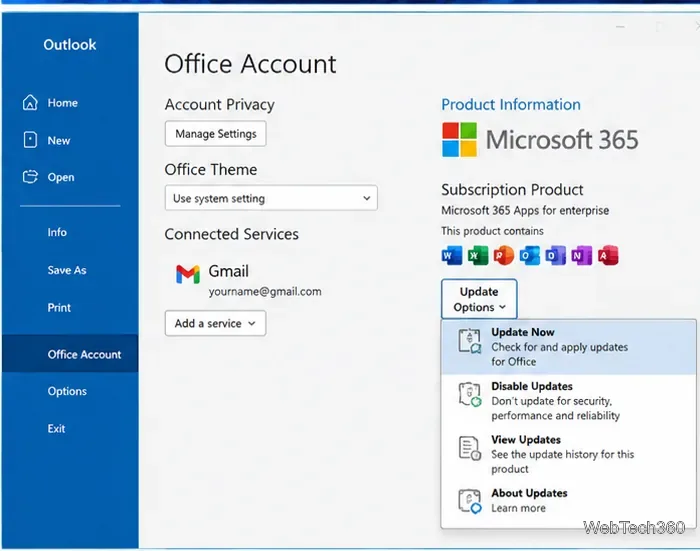This screenshot has height=551, width=700.
Task: Click the Update Now icon in menu
Action: pyautogui.click(x=470, y=341)
